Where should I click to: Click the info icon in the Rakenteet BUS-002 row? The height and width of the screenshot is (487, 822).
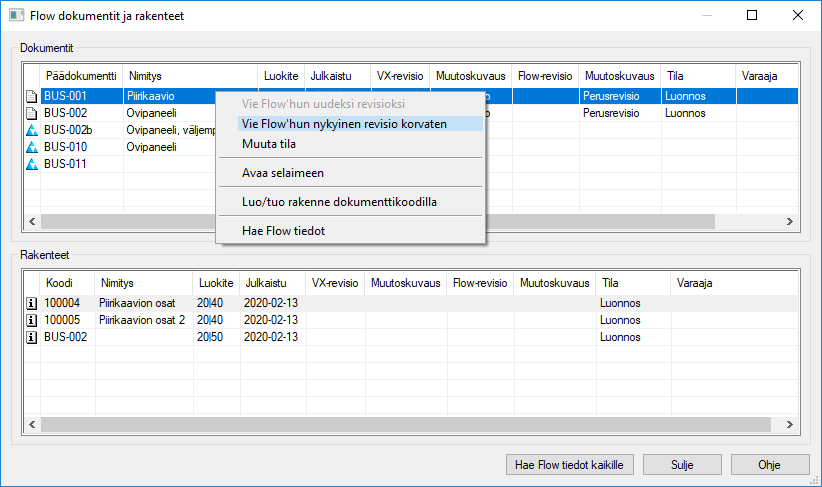(31, 337)
